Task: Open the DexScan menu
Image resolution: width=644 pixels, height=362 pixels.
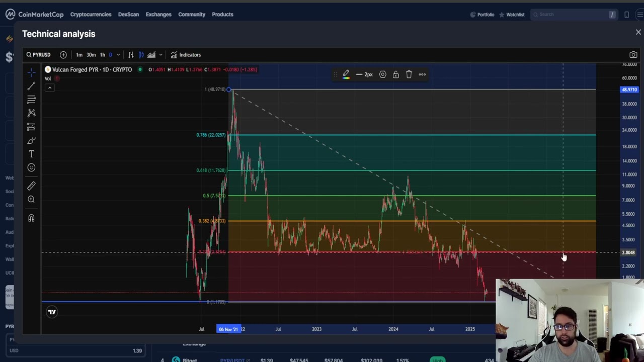Action: point(128,15)
